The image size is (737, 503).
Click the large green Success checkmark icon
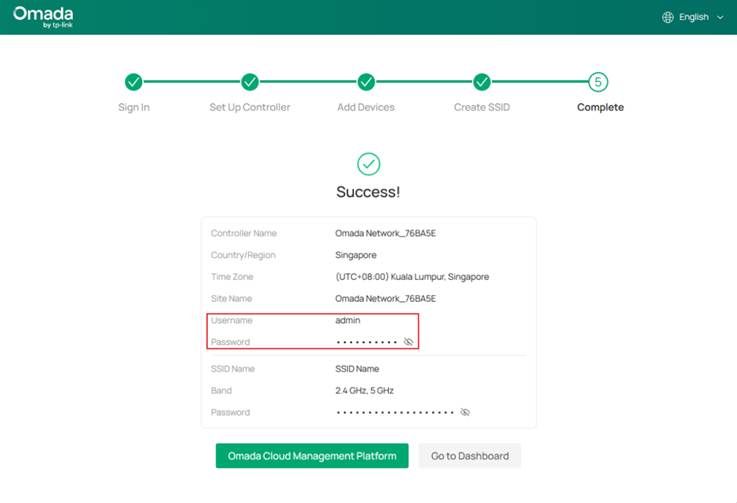click(x=368, y=164)
